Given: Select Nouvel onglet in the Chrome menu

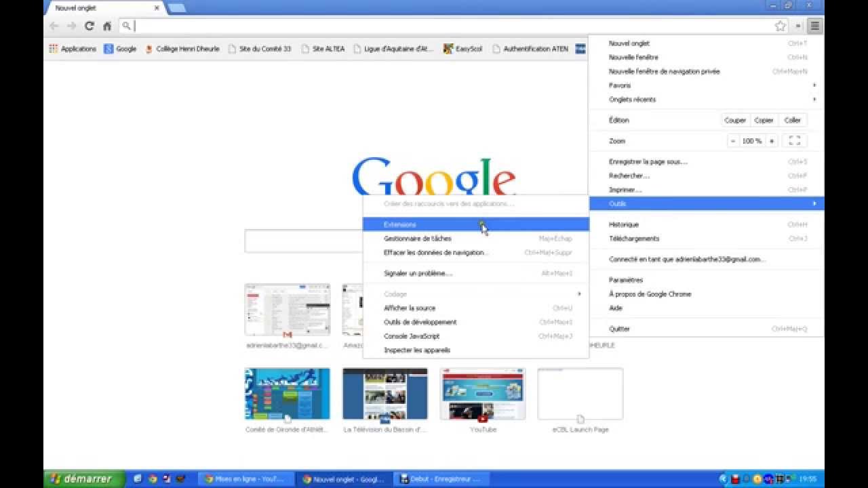Looking at the screenshot, I should click(706, 43).
